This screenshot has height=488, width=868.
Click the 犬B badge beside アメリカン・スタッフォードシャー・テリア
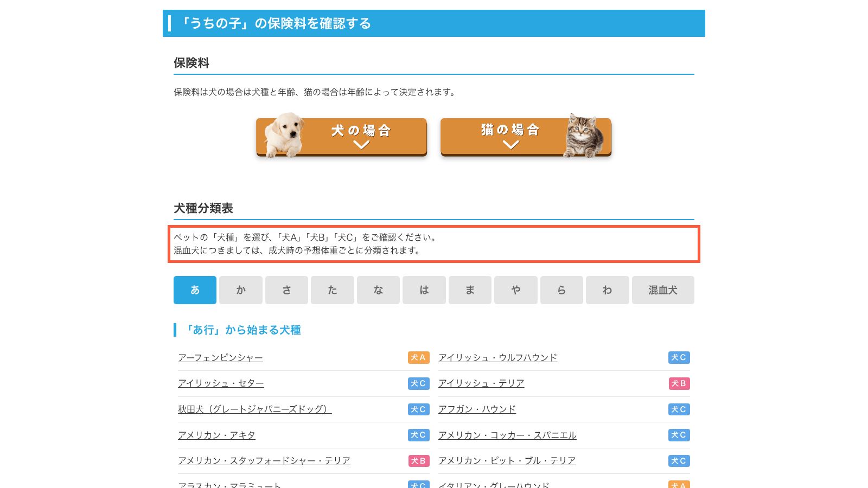pyautogui.click(x=418, y=461)
